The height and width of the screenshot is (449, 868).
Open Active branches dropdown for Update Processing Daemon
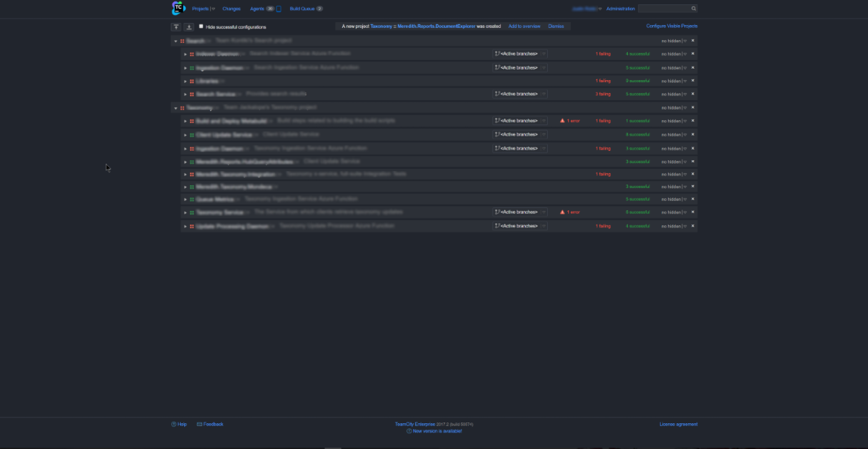(x=520, y=226)
